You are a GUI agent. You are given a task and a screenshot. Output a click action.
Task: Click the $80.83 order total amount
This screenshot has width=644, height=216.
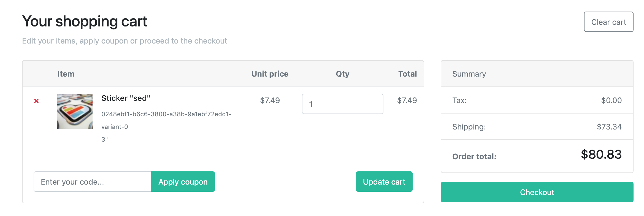[x=601, y=154]
